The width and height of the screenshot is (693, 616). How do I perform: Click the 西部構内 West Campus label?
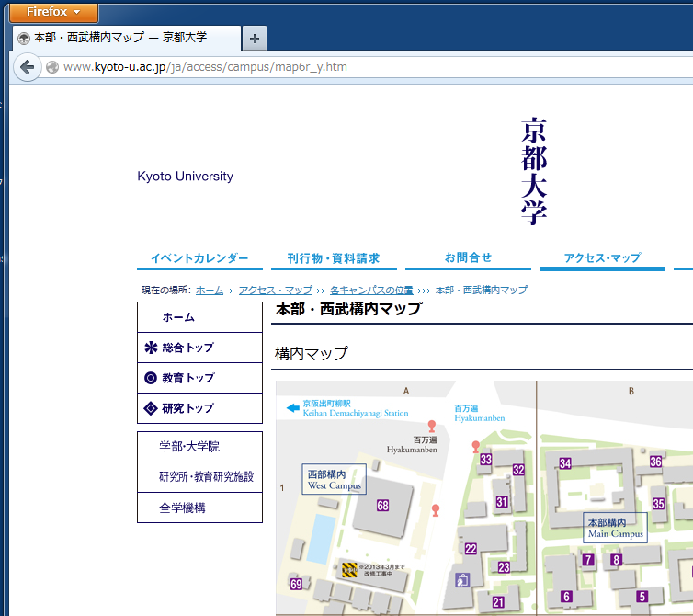[x=335, y=479]
